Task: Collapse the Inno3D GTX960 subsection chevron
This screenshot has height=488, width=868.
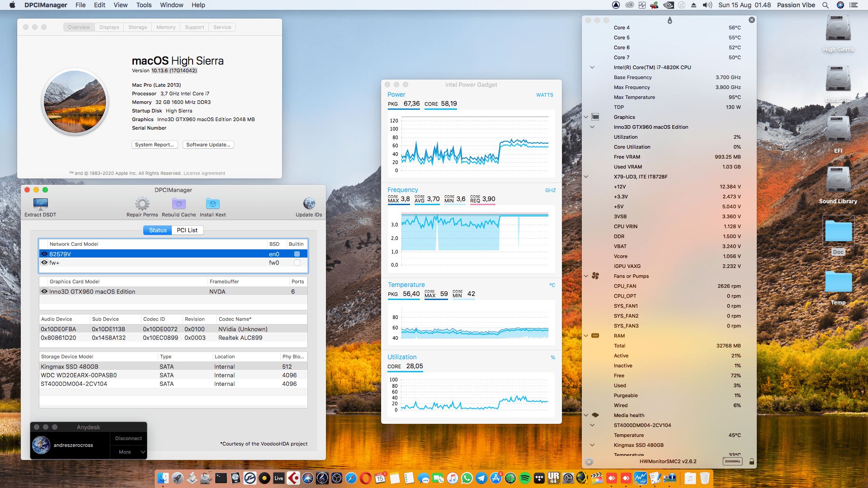Action: pos(592,127)
